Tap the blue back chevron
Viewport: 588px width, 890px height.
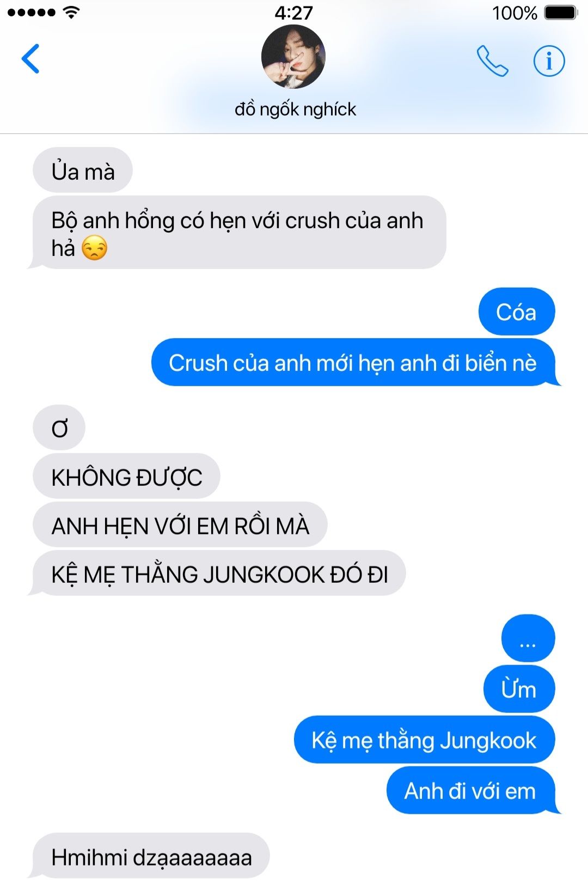coord(30,58)
